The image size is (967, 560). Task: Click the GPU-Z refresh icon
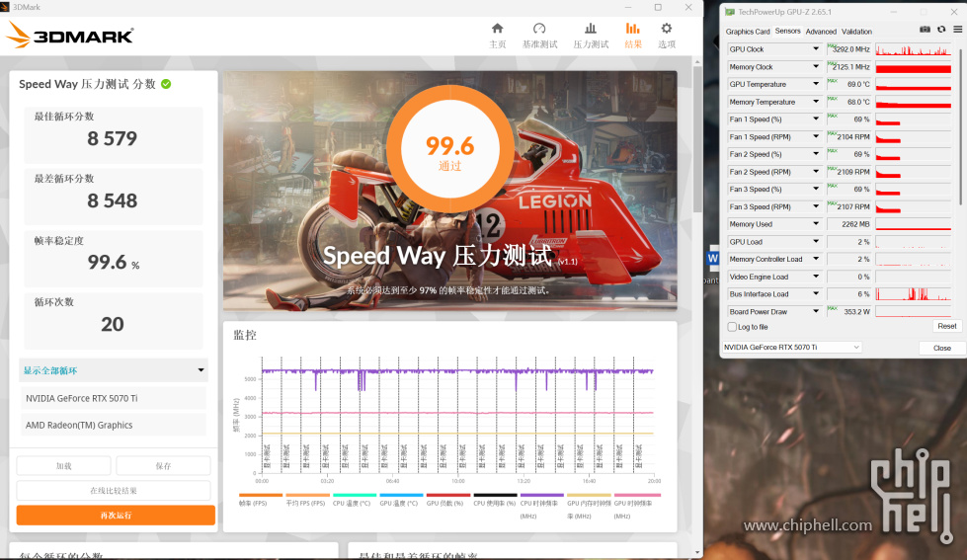coord(941,30)
